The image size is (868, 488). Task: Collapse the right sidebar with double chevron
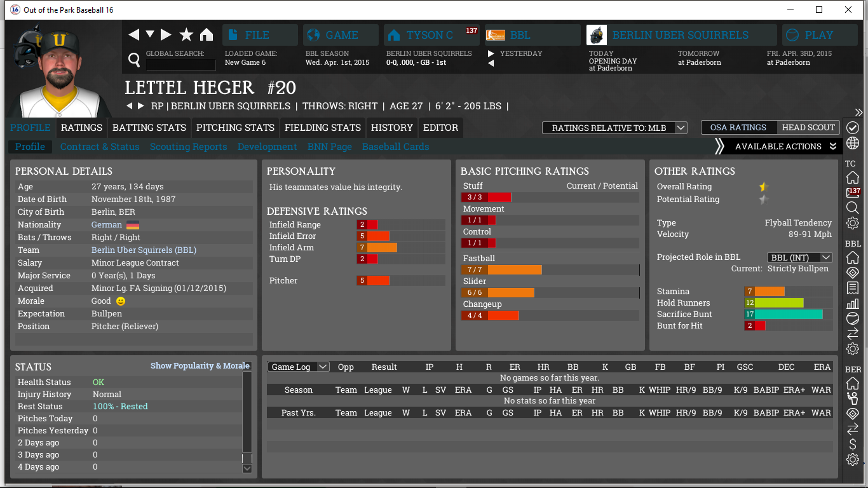858,112
